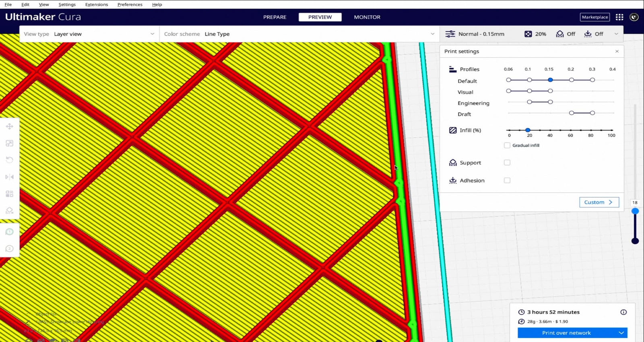Open the Marketplace button

594,17
